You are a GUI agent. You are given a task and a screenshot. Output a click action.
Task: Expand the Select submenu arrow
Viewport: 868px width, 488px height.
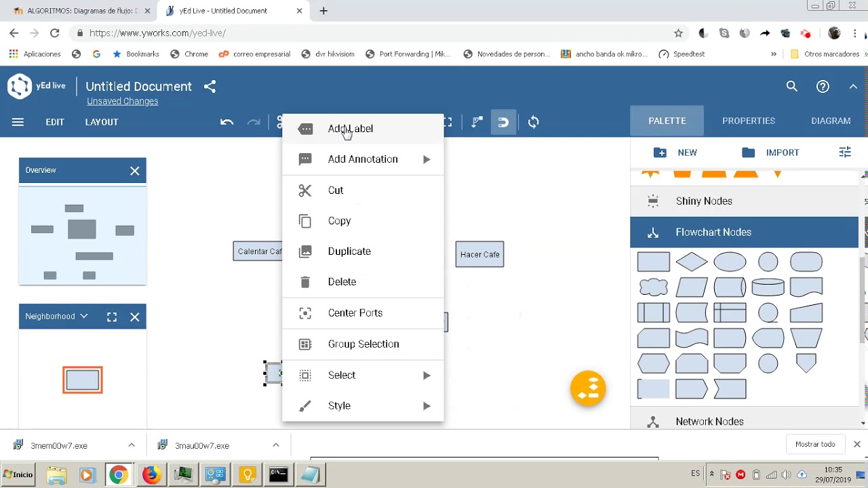point(427,375)
